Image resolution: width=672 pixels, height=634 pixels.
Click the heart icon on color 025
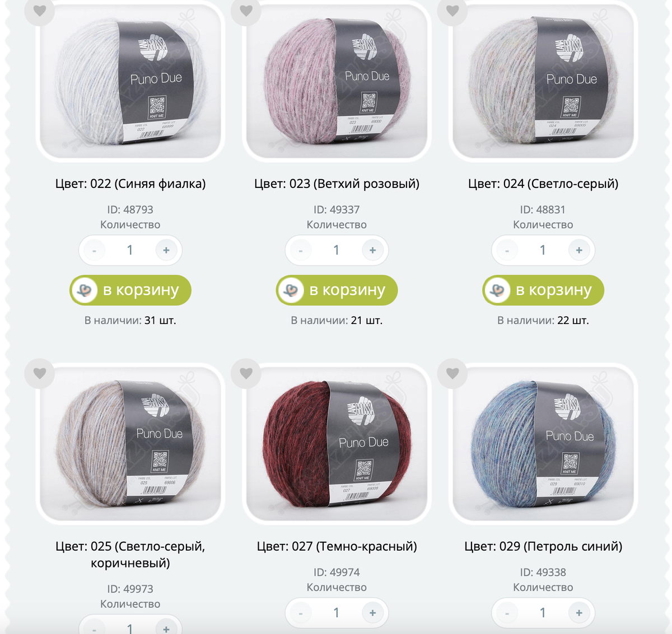click(x=40, y=373)
